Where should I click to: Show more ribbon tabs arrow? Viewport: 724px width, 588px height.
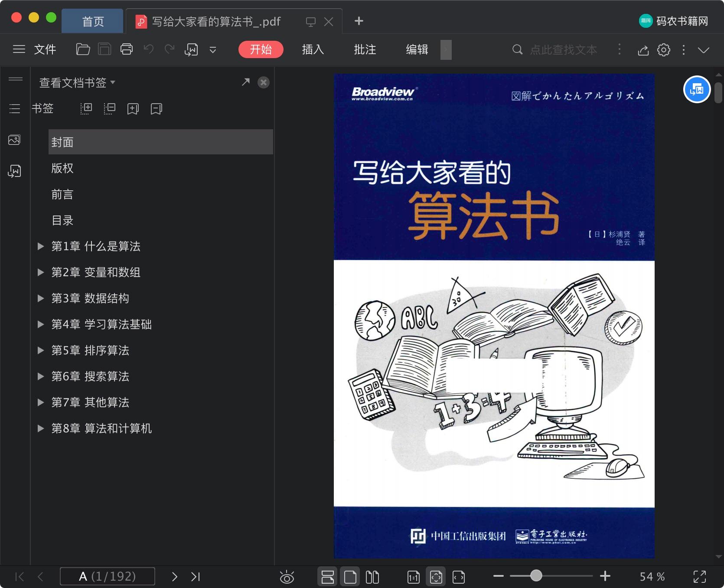(x=446, y=49)
